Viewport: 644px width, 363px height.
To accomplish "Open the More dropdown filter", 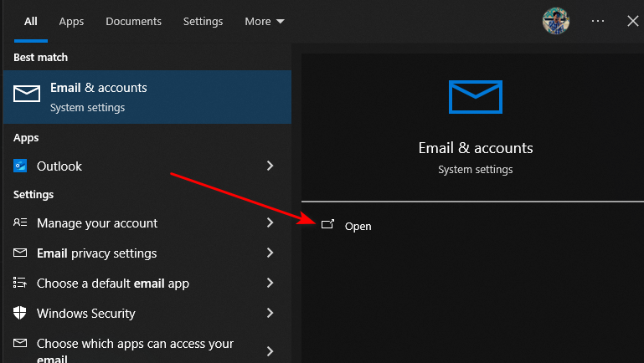I will point(265,22).
